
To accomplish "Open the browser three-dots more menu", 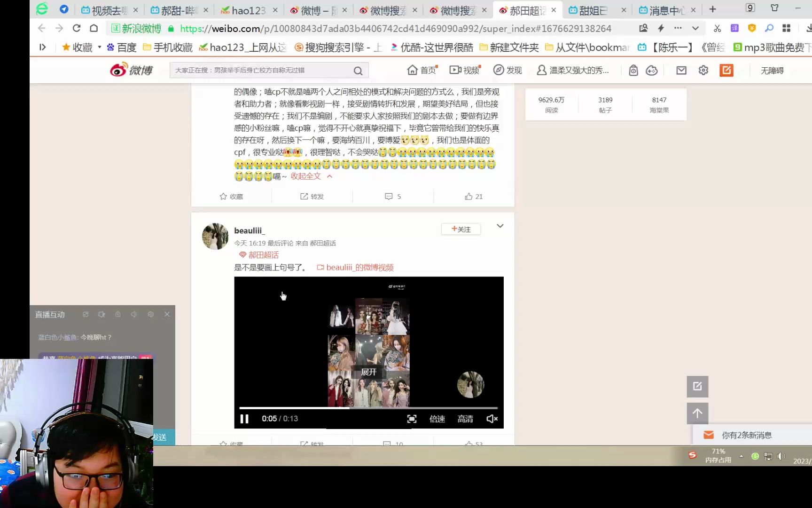I will pyautogui.click(x=678, y=28).
